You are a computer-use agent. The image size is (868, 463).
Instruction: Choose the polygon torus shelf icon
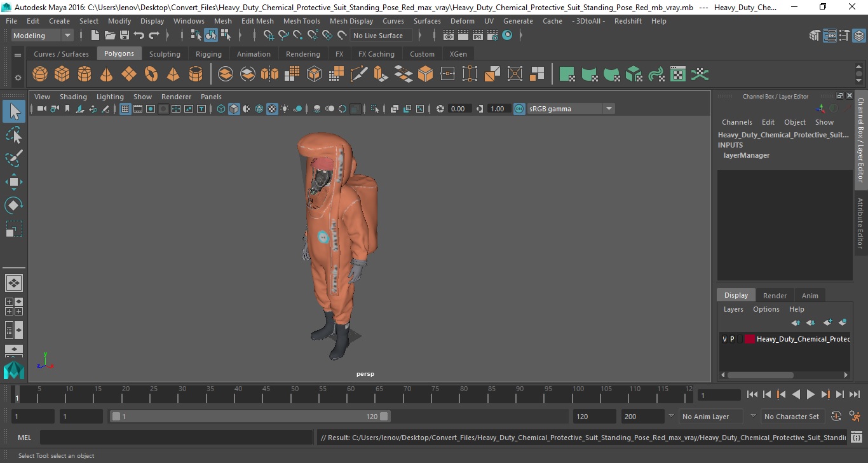coord(151,74)
